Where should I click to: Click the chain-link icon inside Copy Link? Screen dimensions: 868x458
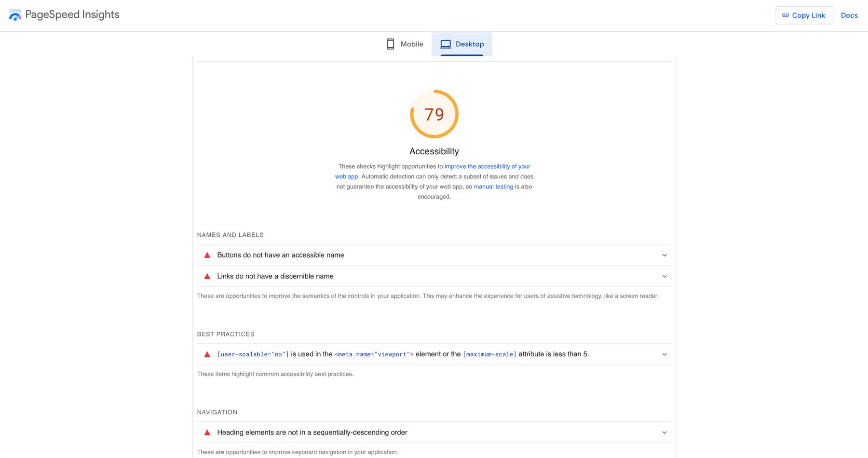(786, 15)
